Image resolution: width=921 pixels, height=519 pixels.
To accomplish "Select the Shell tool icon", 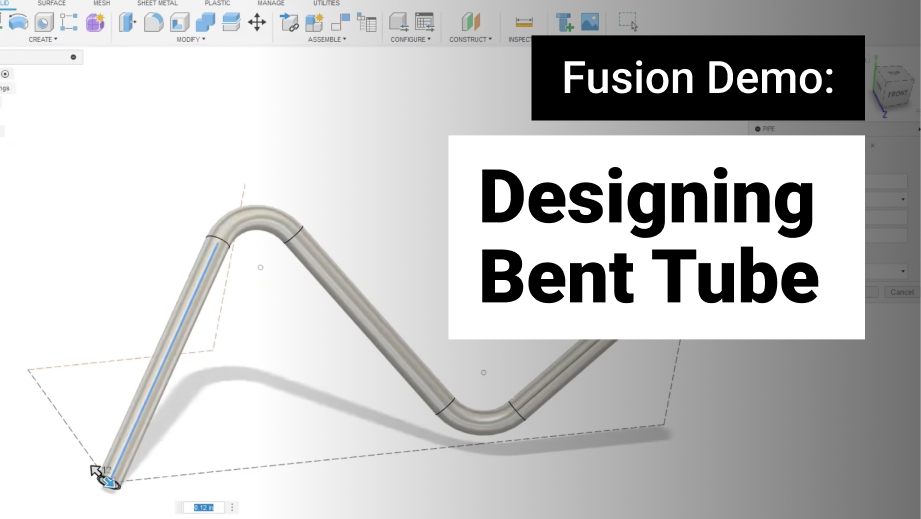I will (179, 22).
